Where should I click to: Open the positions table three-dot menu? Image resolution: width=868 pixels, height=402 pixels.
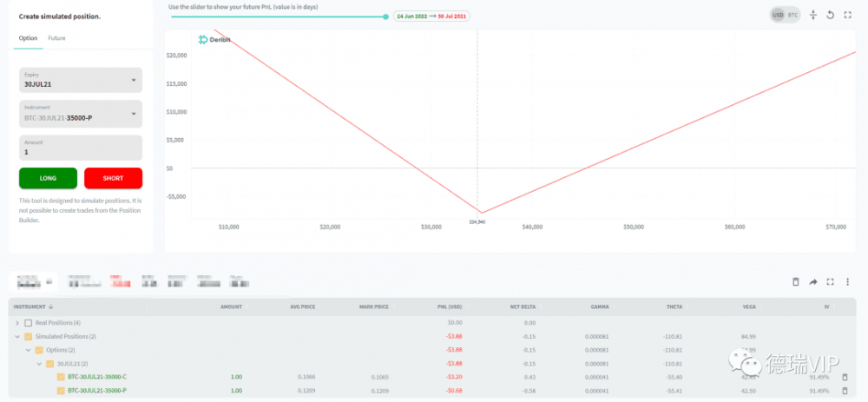tap(847, 281)
